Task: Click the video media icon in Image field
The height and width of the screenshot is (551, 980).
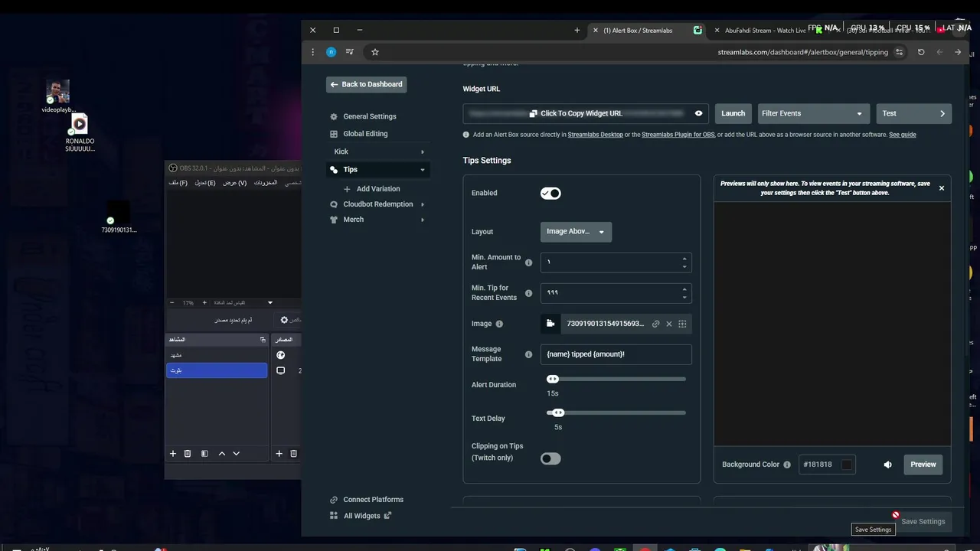Action: [550, 324]
